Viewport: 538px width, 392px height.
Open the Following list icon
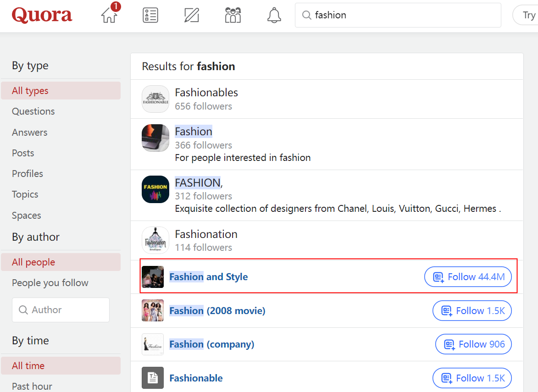tap(150, 15)
